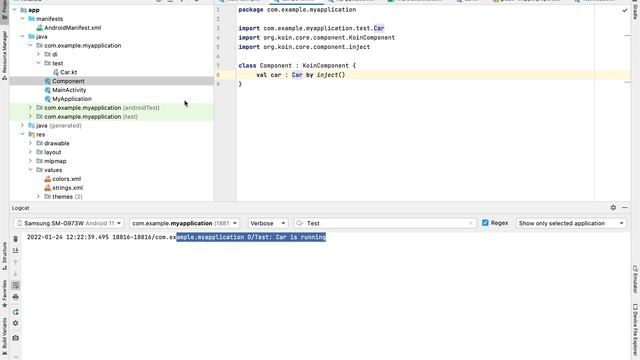
Task: Click the 'Car is running' log entry
Action: 176,237
